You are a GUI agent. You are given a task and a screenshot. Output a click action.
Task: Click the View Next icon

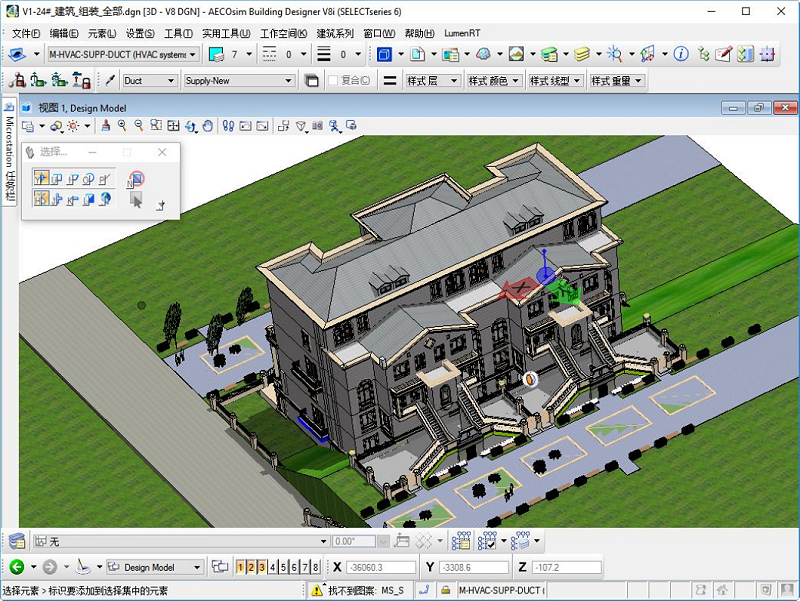(x=262, y=126)
